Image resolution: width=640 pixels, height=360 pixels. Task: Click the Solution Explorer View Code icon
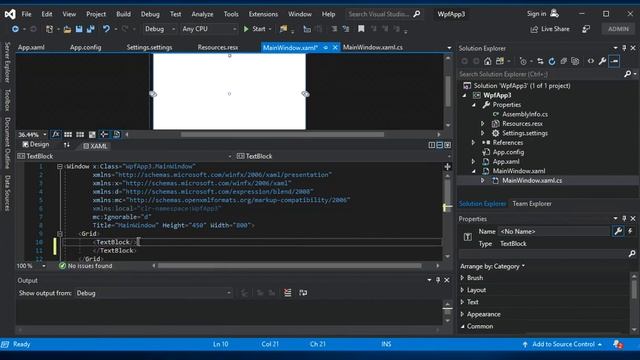click(591, 61)
